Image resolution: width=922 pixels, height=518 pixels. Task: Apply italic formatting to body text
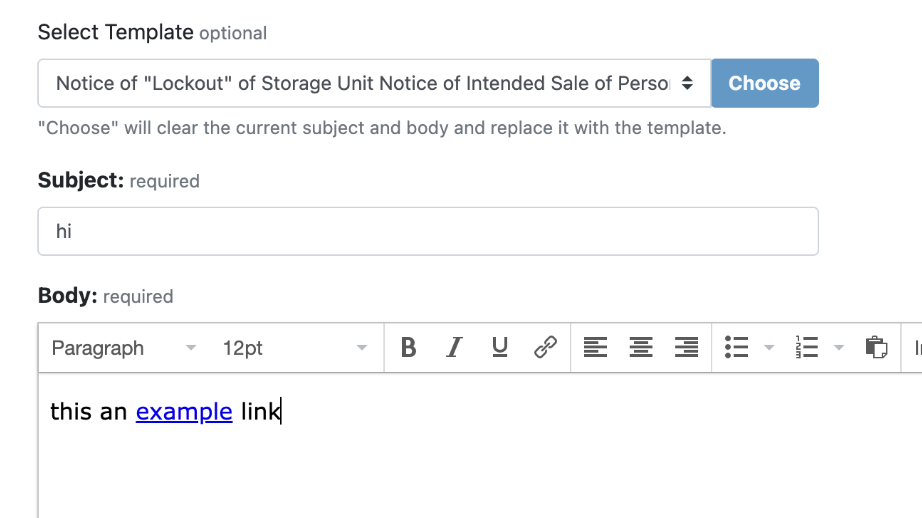[x=454, y=347]
